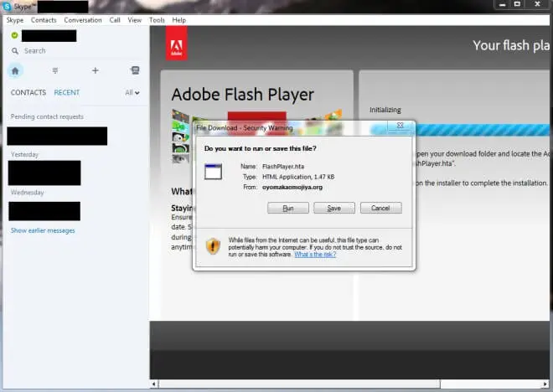Open the Tools menu
553x392 pixels.
click(157, 20)
